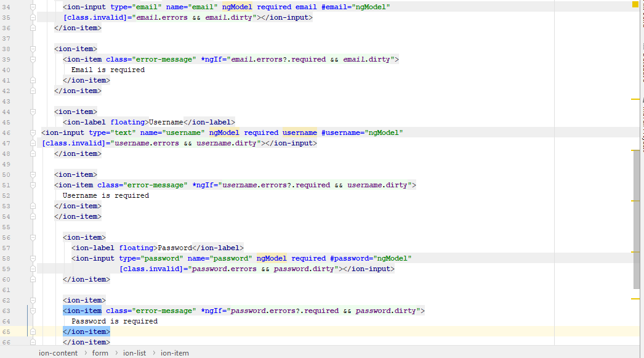This screenshot has width=644, height=358.
Task: Collapse the ion-item block at line 62
Action: (x=33, y=300)
